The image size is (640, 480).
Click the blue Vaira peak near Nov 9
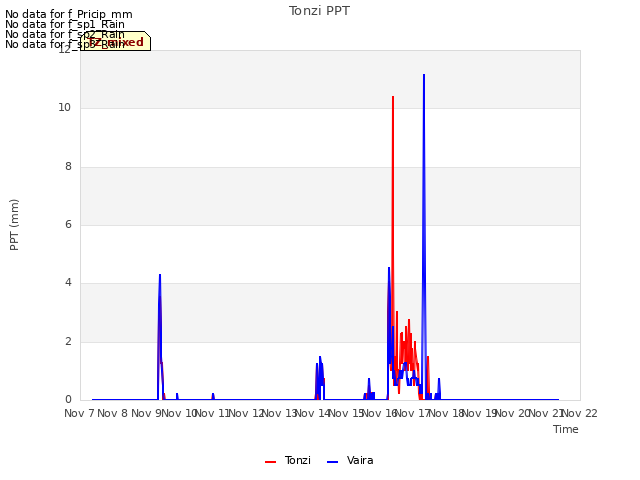point(160,275)
